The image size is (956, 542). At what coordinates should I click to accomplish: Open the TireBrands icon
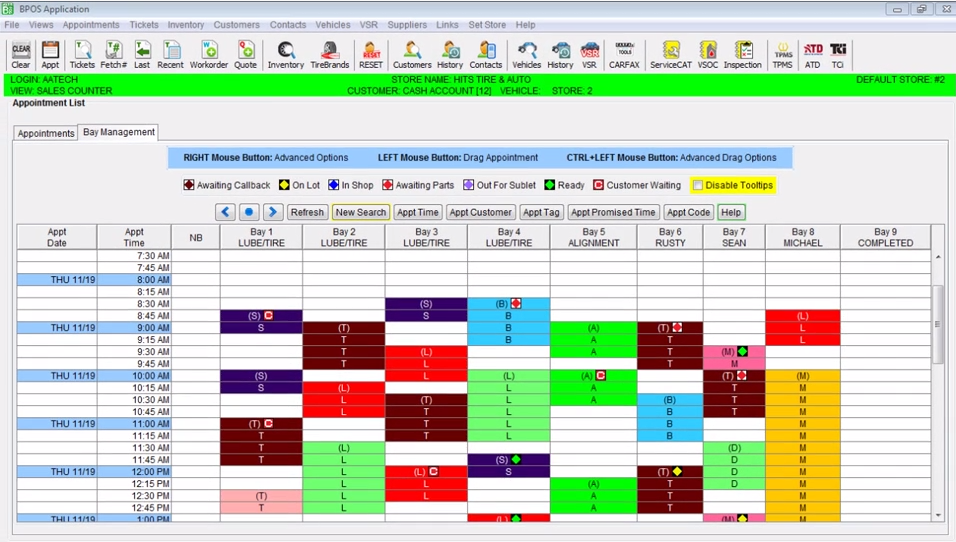click(329, 55)
